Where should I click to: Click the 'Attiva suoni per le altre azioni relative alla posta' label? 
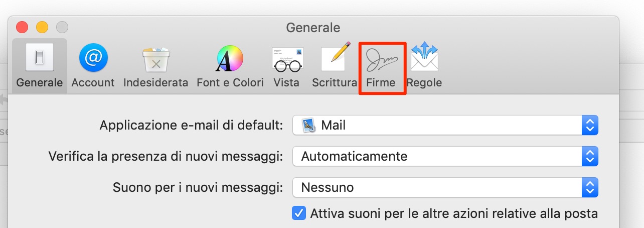[x=454, y=213]
